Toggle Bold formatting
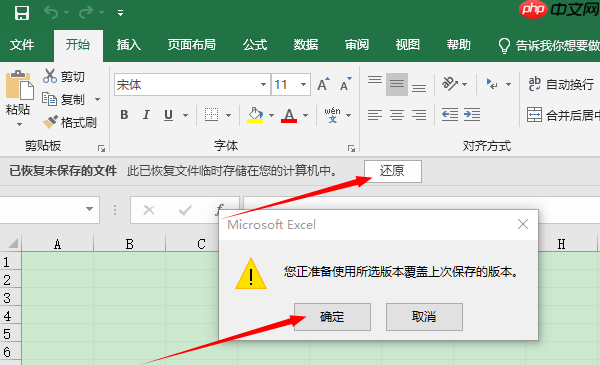600x365 pixels. [x=124, y=115]
